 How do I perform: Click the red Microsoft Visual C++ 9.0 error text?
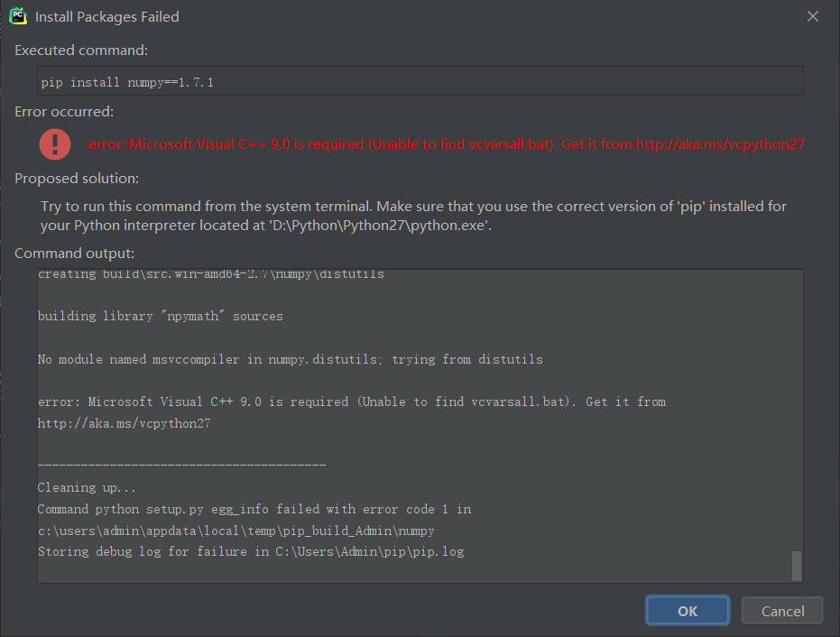point(447,144)
